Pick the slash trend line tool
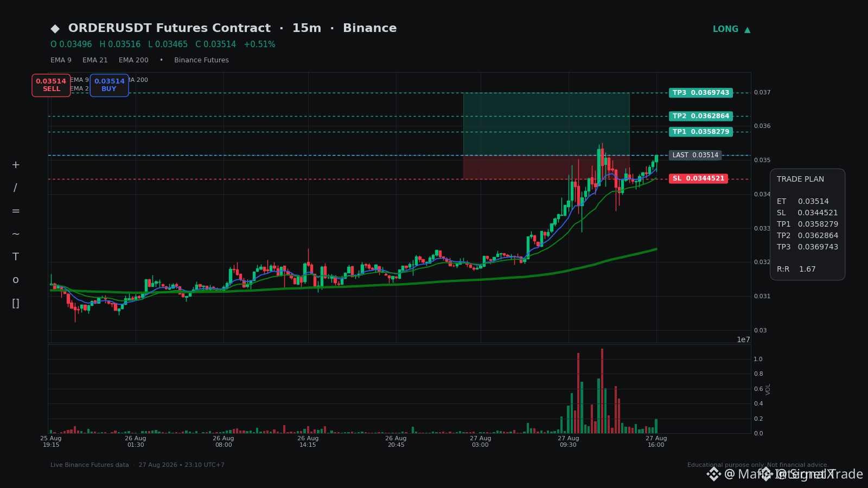Screen dimensions: 868x488 [16, 188]
